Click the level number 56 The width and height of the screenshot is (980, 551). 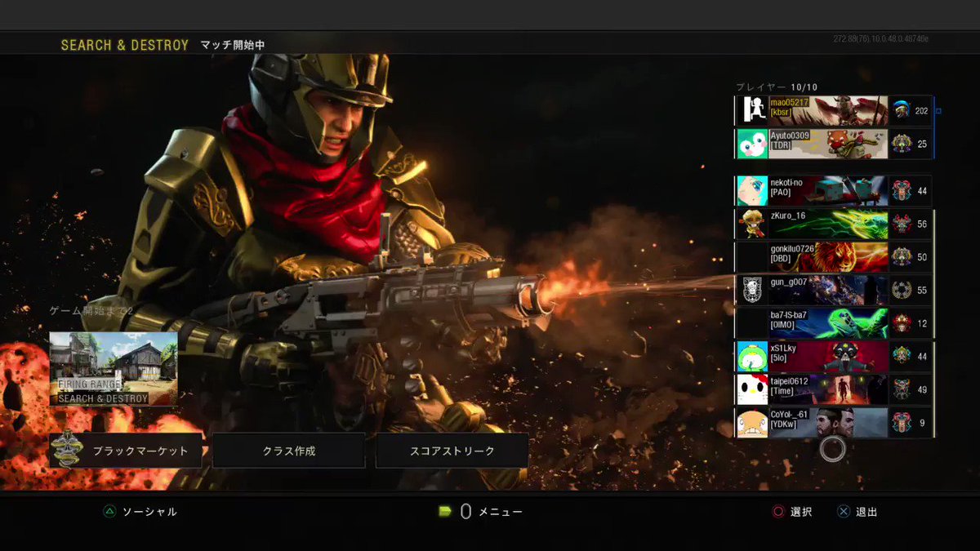tap(922, 224)
